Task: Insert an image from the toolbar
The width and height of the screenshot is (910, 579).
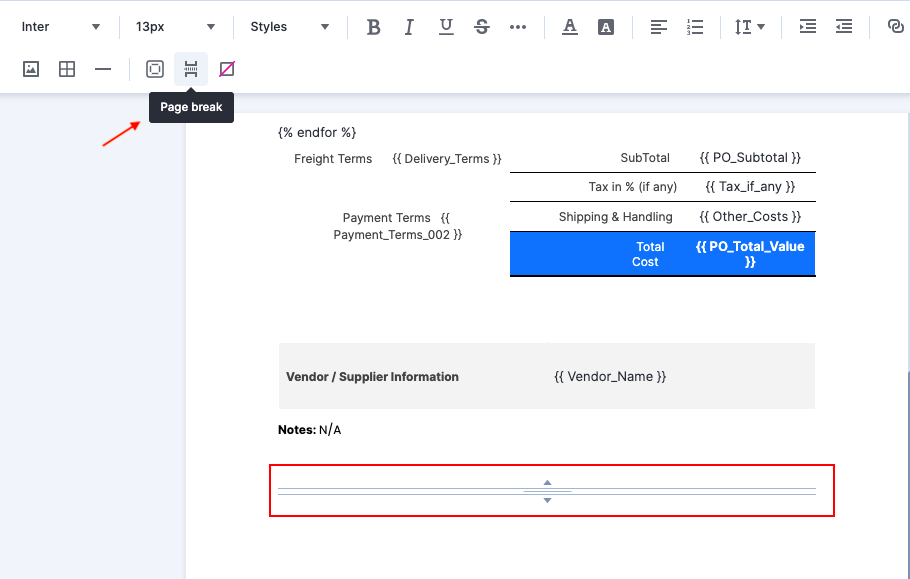Action: [31, 69]
